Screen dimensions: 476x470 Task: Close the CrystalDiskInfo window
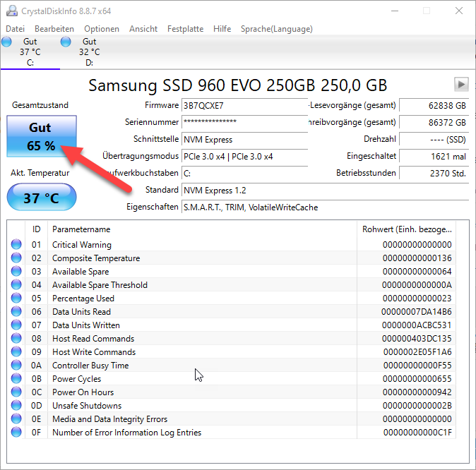click(458, 11)
